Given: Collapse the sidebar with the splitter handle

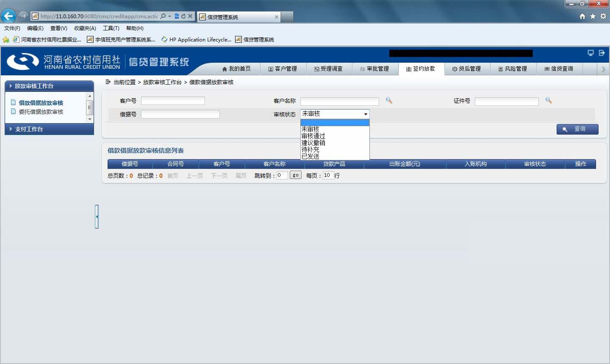Looking at the screenshot, I should (x=97, y=217).
